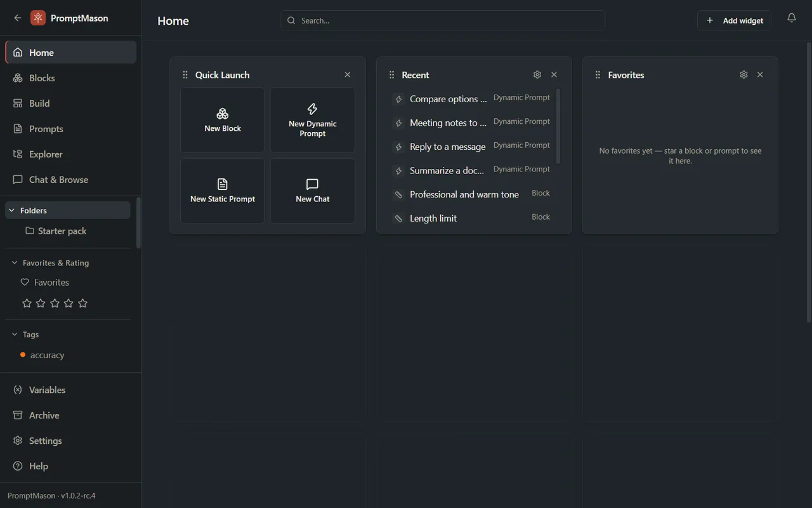This screenshot has height=508, width=812.
Task: Open Archive page
Action: (70, 415)
